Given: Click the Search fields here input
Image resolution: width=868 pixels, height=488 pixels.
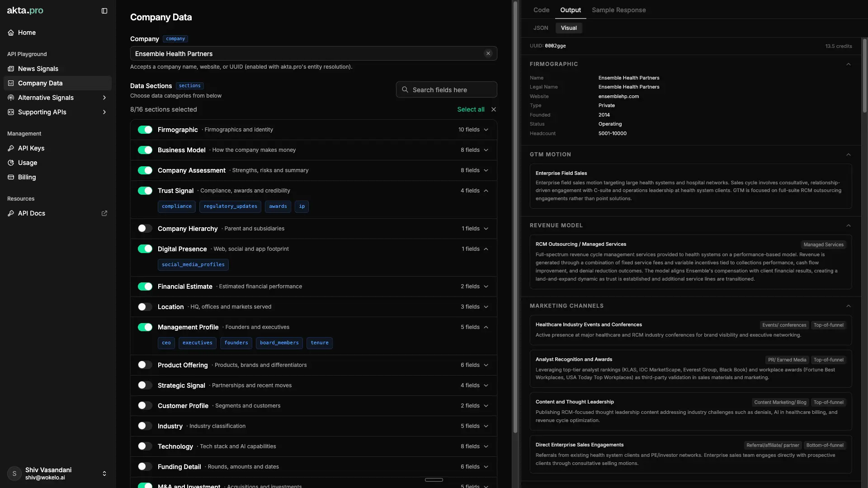Looking at the screenshot, I should [x=447, y=89].
